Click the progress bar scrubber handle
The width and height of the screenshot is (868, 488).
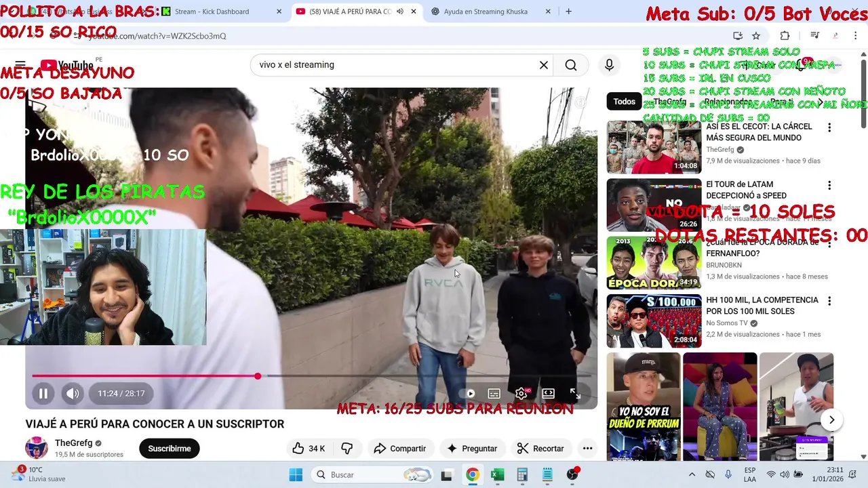(258, 375)
